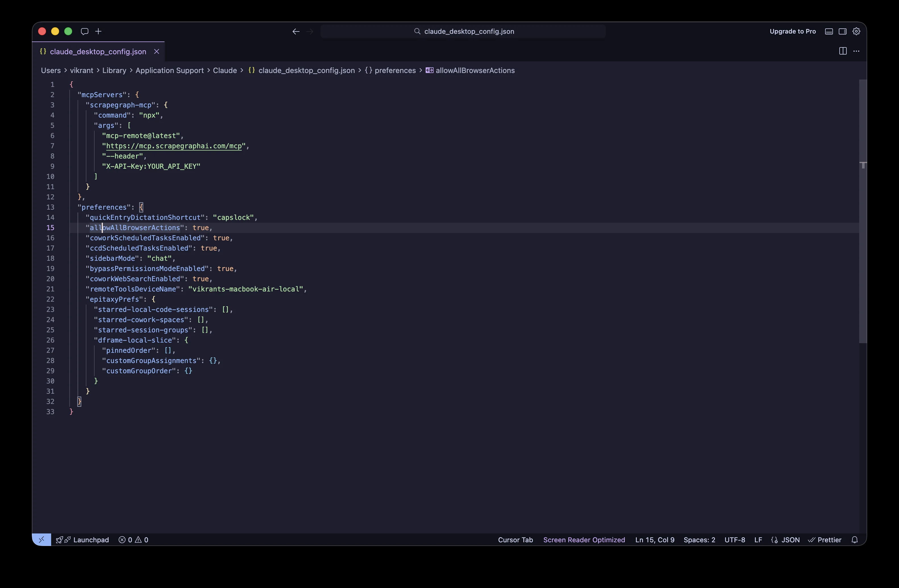Click the allowAllBrowserActions breadcrumb symbol icon
The width and height of the screenshot is (899, 588).
coord(430,70)
